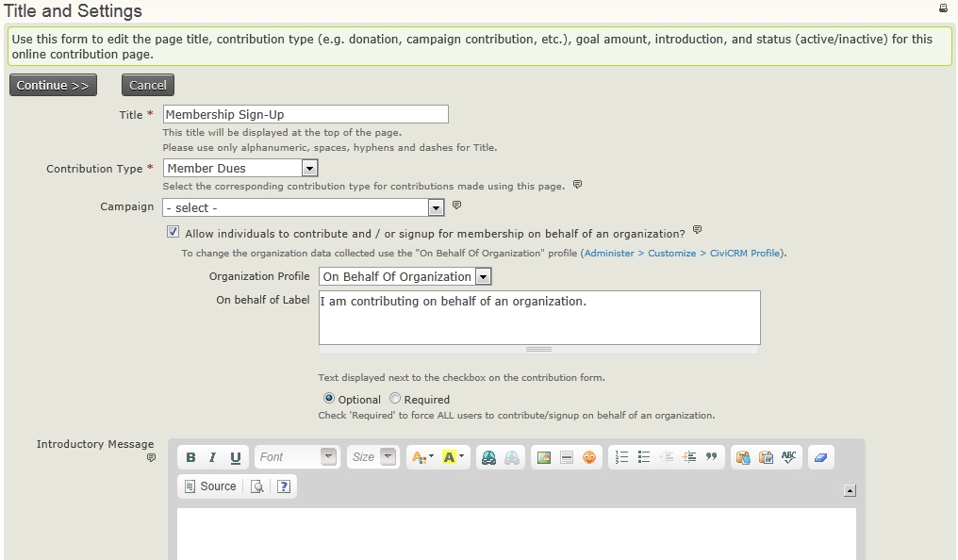
Task: Insert a numbered list
Action: [x=621, y=457]
